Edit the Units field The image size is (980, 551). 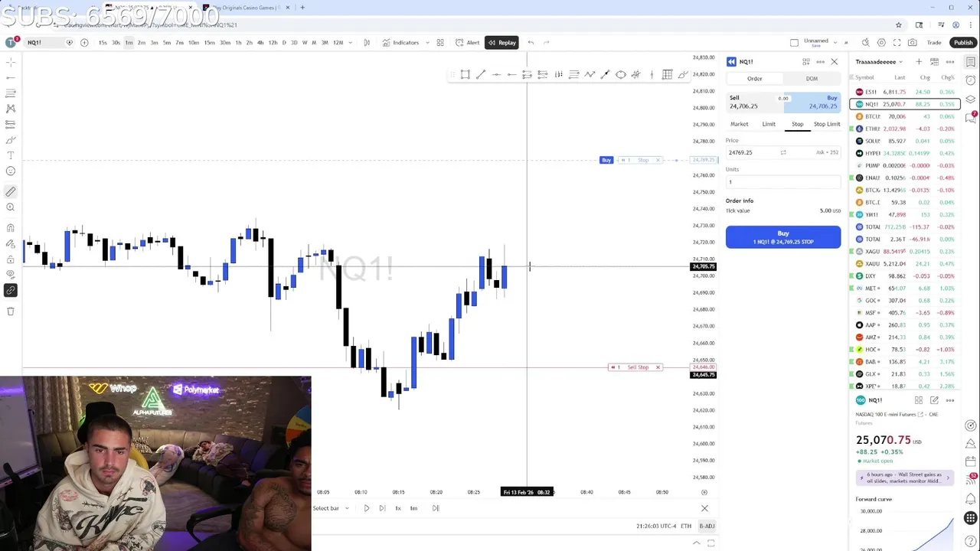[782, 182]
